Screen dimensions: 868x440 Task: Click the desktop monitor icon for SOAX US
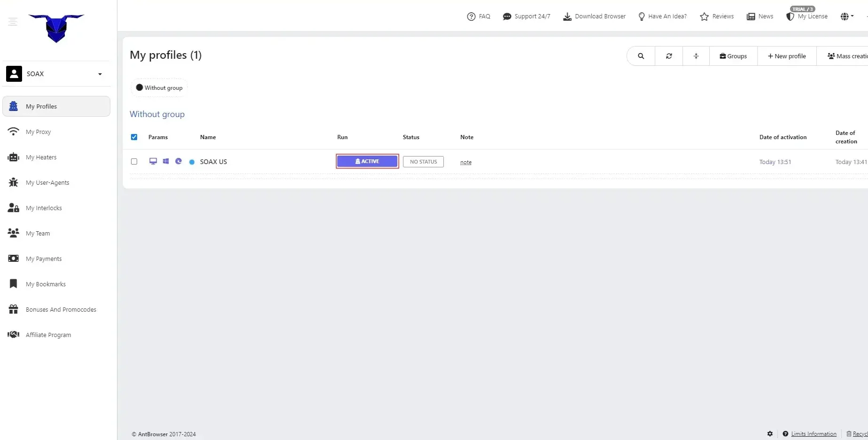[x=153, y=161]
